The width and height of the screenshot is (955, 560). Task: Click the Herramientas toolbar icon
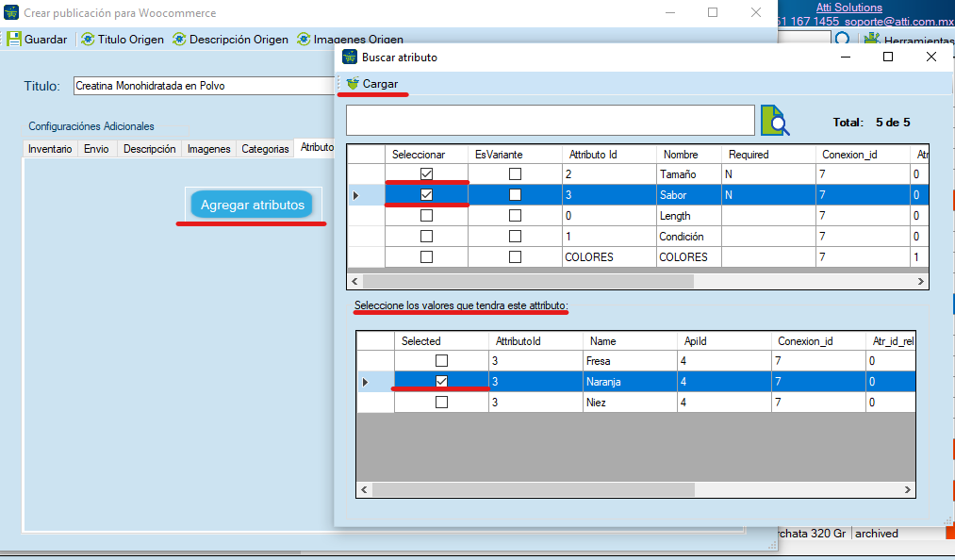point(872,41)
